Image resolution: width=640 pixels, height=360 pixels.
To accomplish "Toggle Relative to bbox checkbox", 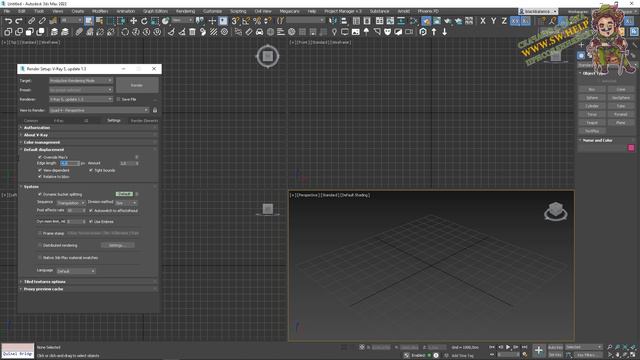I will coord(40,177).
